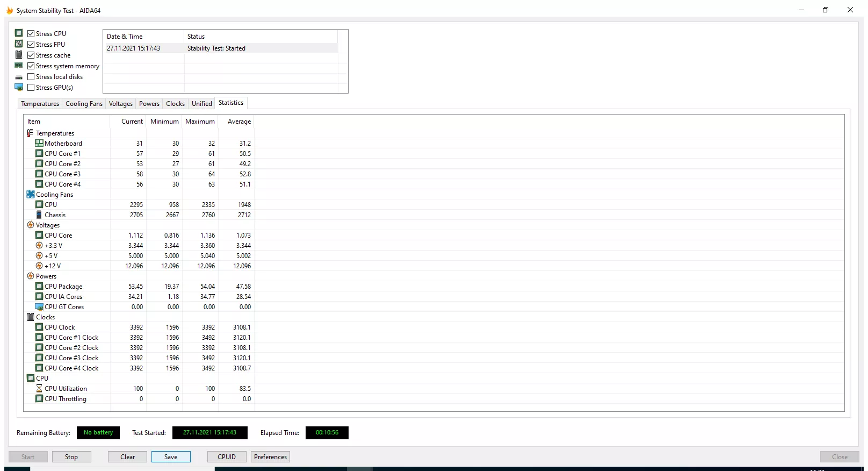This screenshot has width=868, height=471.
Task: Select the Statistics tab
Action: [231, 103]
